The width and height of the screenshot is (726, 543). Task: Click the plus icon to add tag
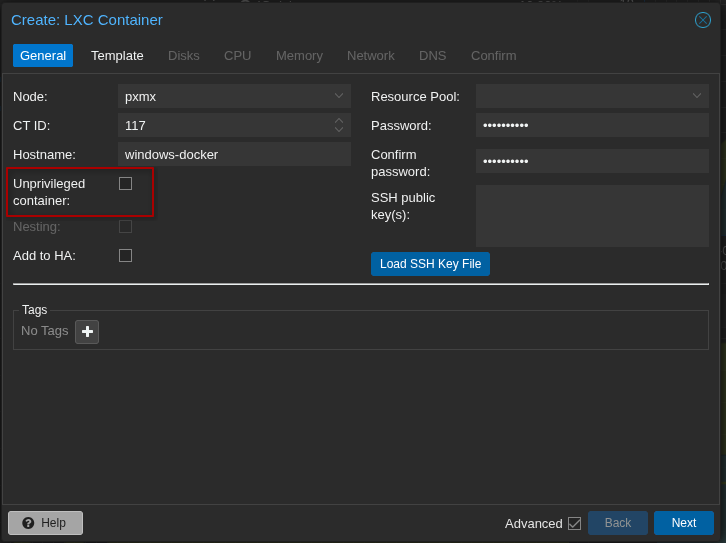pyautogui.click(x=87, y=332)
